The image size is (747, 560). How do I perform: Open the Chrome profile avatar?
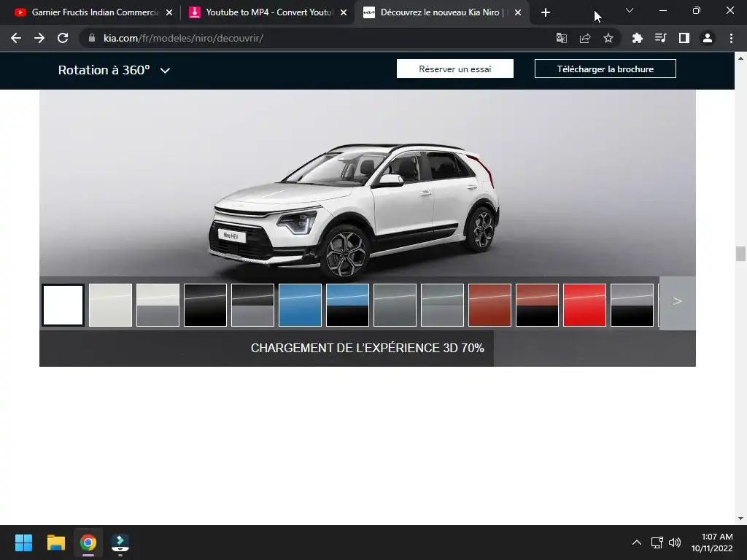pos(708,38)
